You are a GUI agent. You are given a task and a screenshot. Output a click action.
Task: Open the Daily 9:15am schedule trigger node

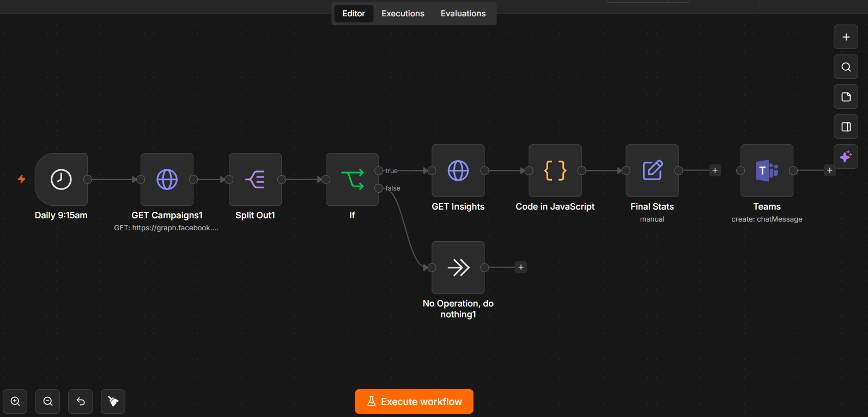(61, 179)
